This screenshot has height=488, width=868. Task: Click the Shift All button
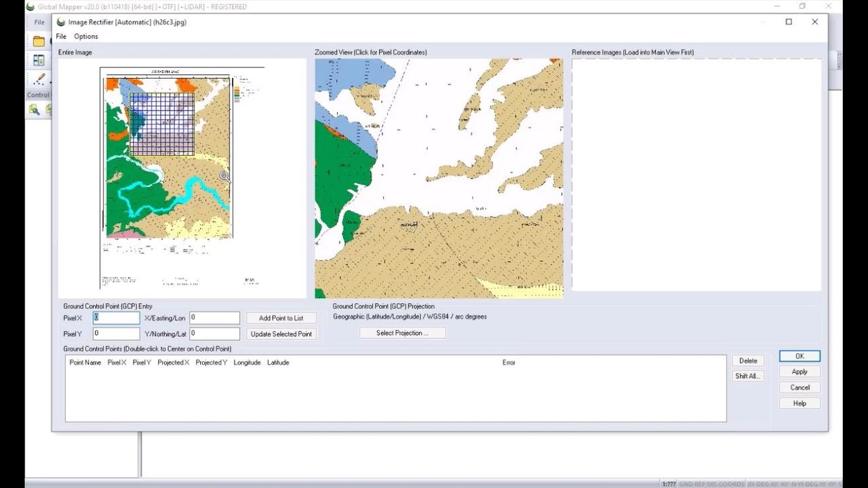[x=748, y=376]
